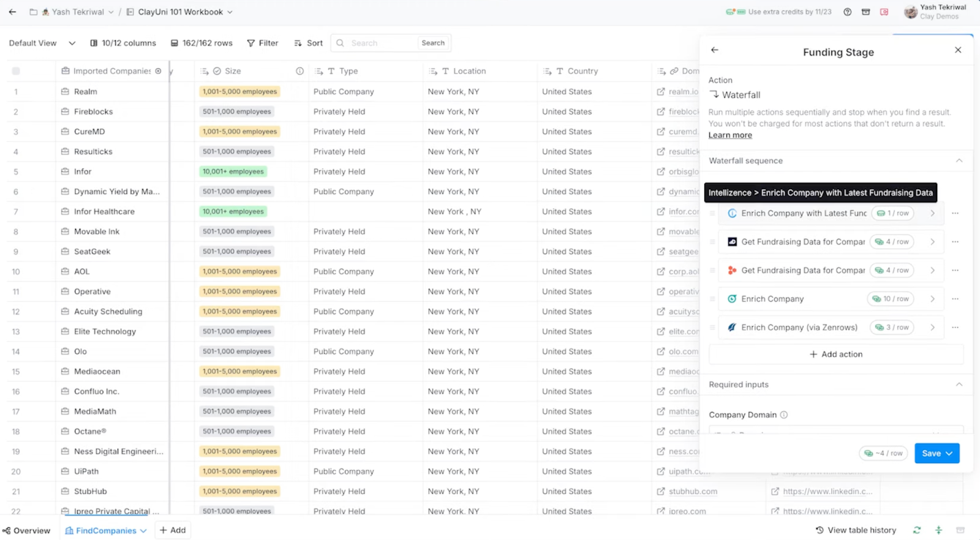The height and width of the screenshot is (540, 980).
Task: Click the Save button
Action: tap(937, 454)
